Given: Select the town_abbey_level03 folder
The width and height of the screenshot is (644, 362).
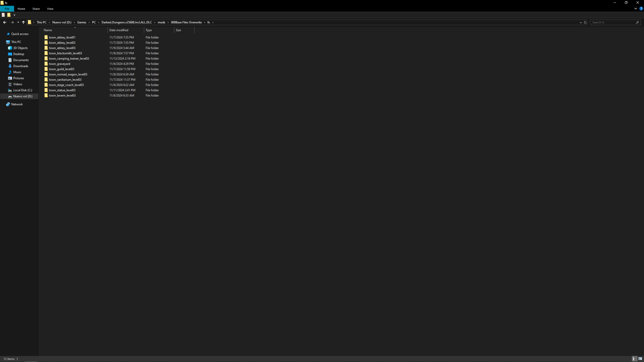Looking at the screenshot, I should 62,48.
